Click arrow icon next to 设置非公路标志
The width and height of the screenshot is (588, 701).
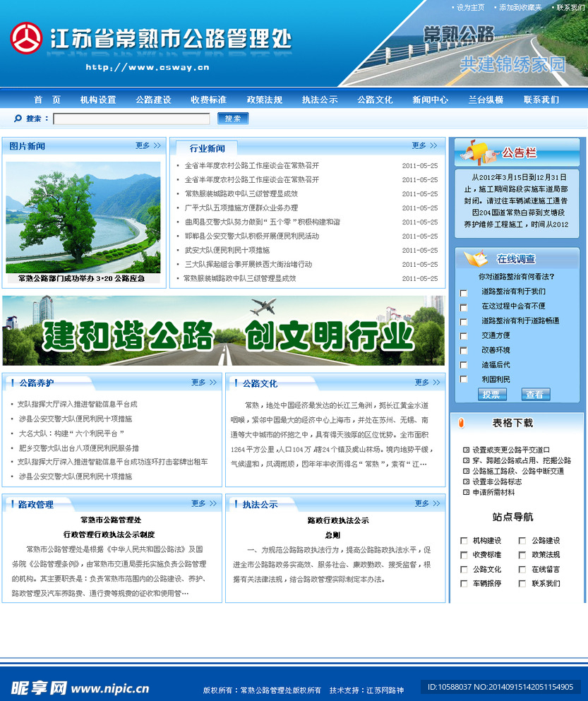click(466, 481)
